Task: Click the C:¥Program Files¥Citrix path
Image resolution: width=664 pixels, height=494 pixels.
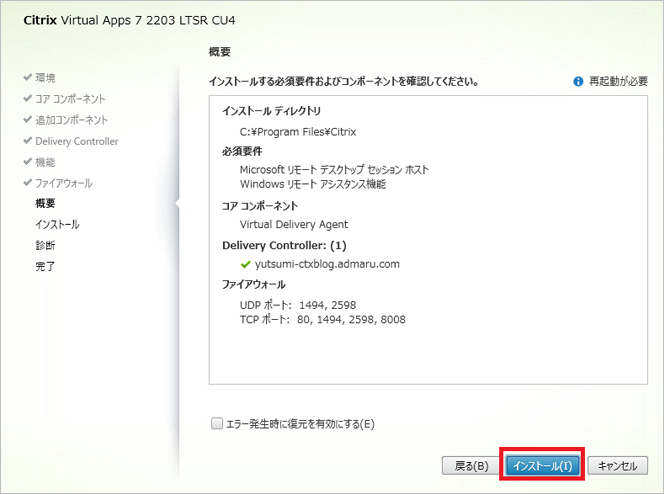Action: tap(298, 132)
